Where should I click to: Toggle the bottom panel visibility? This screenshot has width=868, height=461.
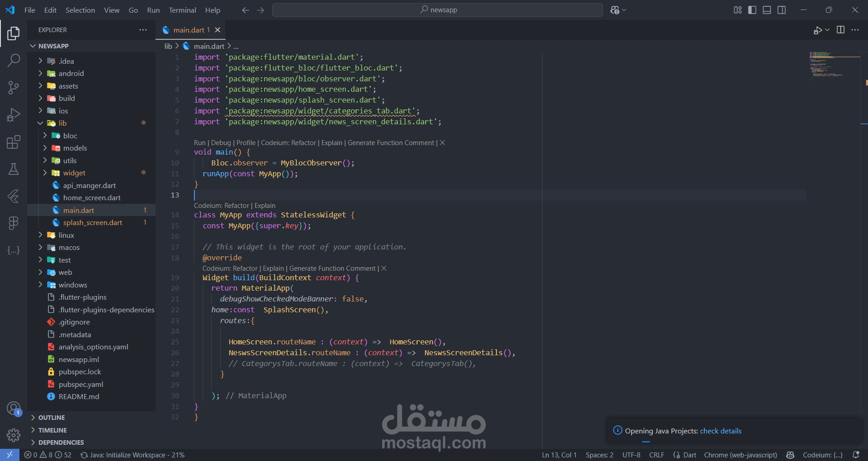[x=767, y=10]
